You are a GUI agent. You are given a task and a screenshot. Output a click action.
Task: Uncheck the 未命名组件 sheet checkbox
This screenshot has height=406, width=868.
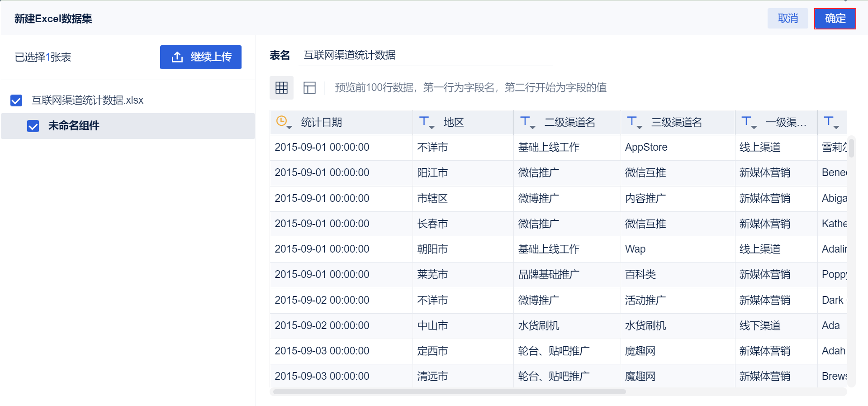click(x=33, y=126)
